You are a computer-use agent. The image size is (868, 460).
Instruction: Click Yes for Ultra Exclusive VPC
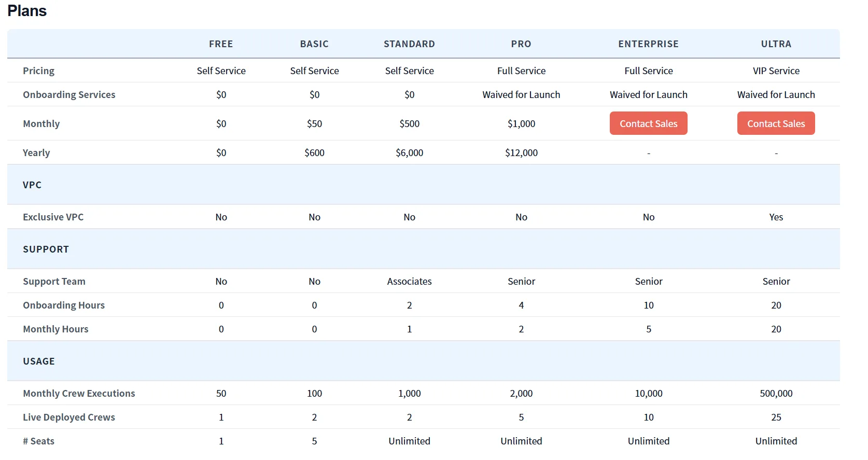[776, 217]
